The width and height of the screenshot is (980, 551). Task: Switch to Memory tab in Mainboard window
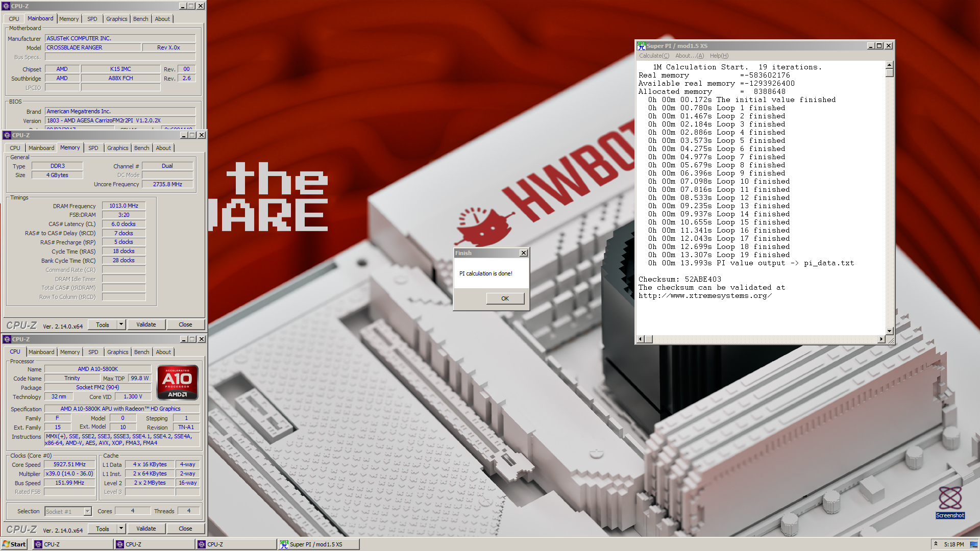coord(69,19)
